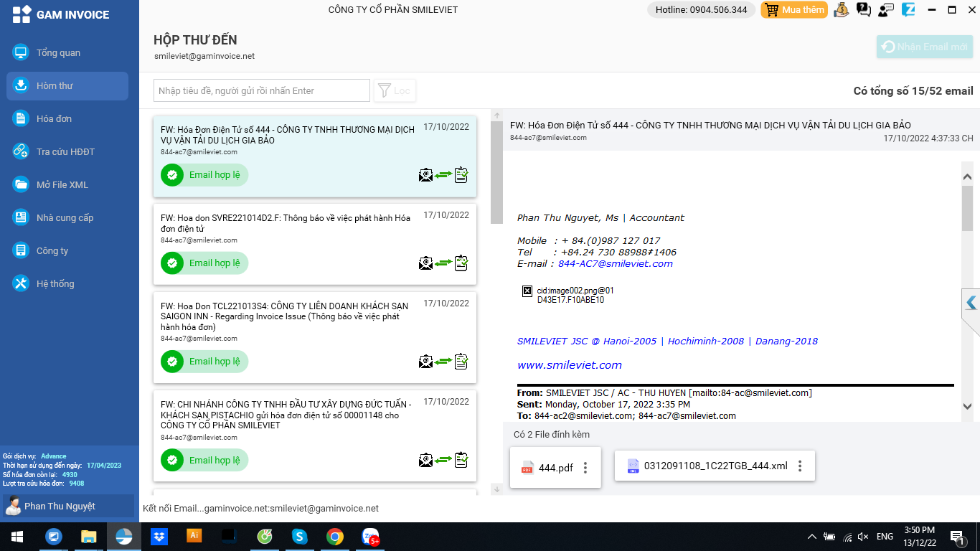The height and width of the screenshot is (551, 980).
Task: Open the www.smileviet.com link
Action: point(570,365)
